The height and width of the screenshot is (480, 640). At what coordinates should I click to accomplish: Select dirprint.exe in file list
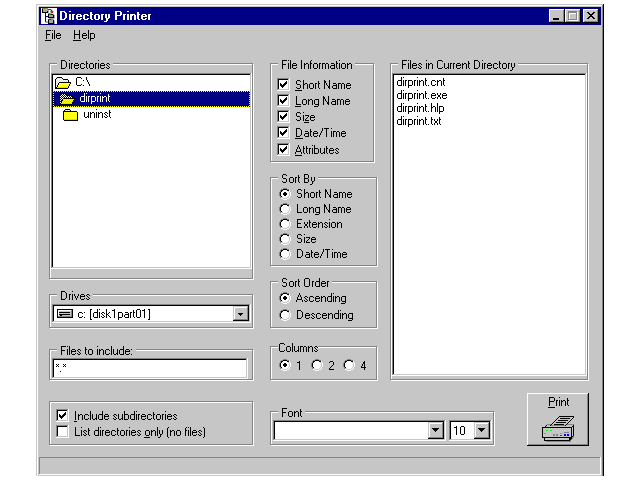(x=421, y=95)
